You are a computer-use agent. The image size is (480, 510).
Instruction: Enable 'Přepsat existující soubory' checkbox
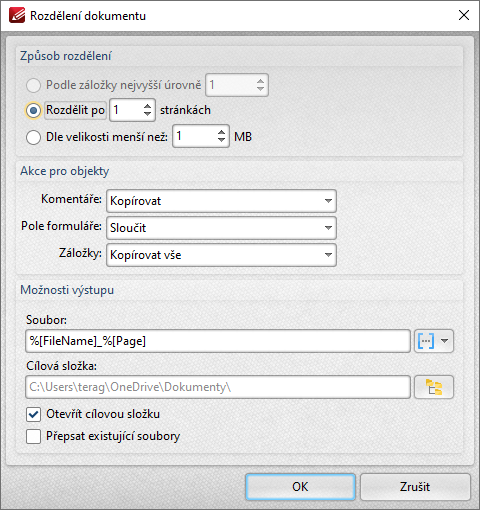tap(34, 436)
